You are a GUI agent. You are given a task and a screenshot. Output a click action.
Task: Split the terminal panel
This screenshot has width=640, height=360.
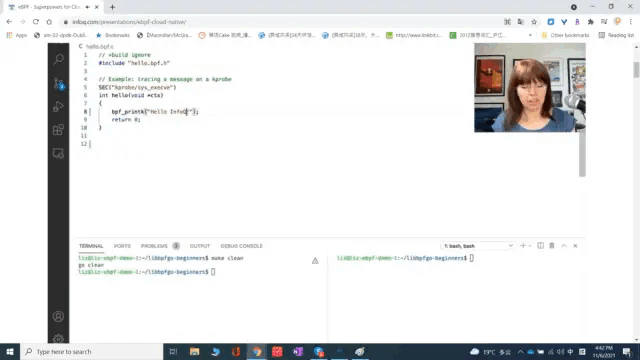click(540, 246)
